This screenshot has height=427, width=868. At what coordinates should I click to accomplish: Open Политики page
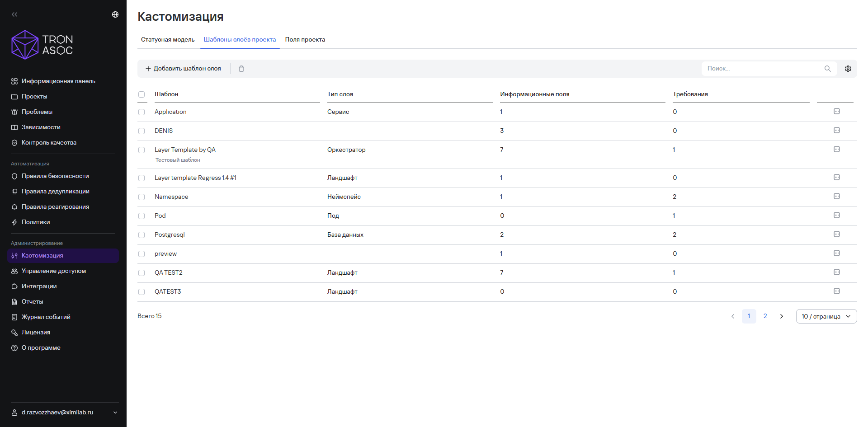click(x=63, y=222)
